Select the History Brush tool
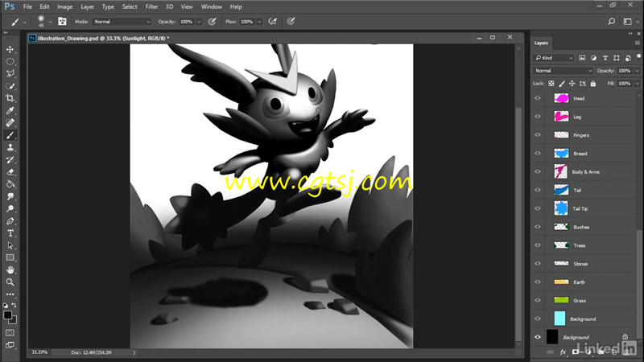The image size is (644, 362). (10, 159)
